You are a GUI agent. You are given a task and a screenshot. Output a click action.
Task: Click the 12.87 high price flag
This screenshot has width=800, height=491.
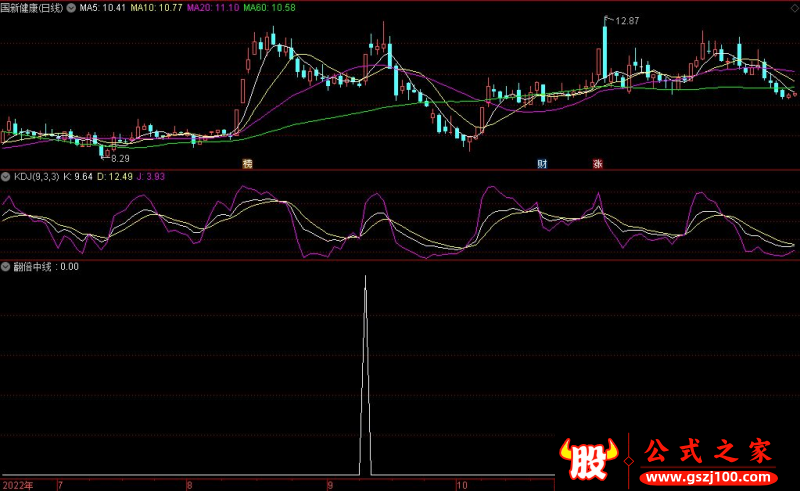[x=625, y=20]
